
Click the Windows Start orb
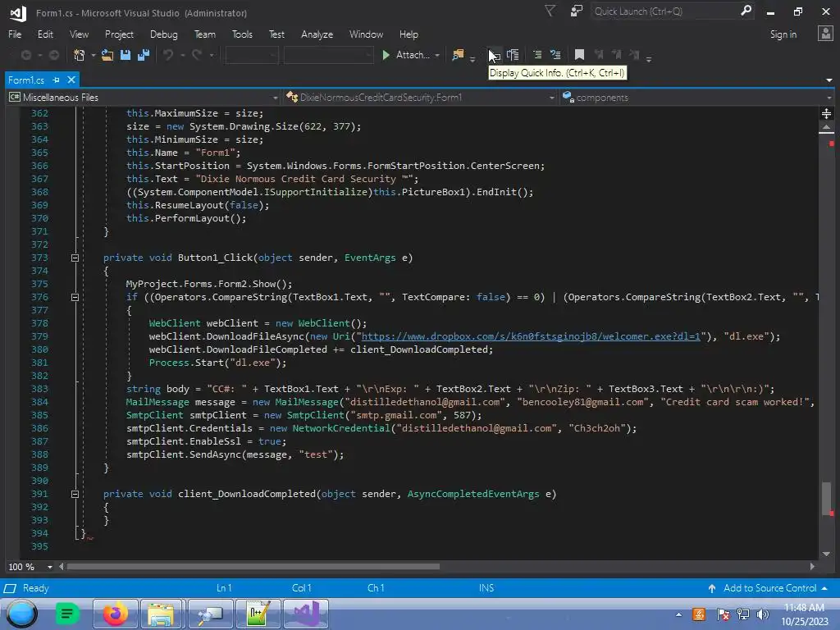point(22,614)
